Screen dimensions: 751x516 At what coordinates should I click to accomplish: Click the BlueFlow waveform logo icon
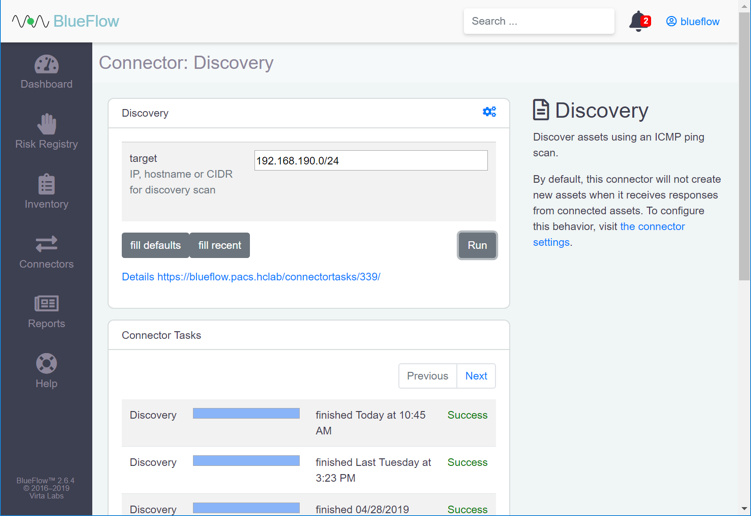(30, 21)
